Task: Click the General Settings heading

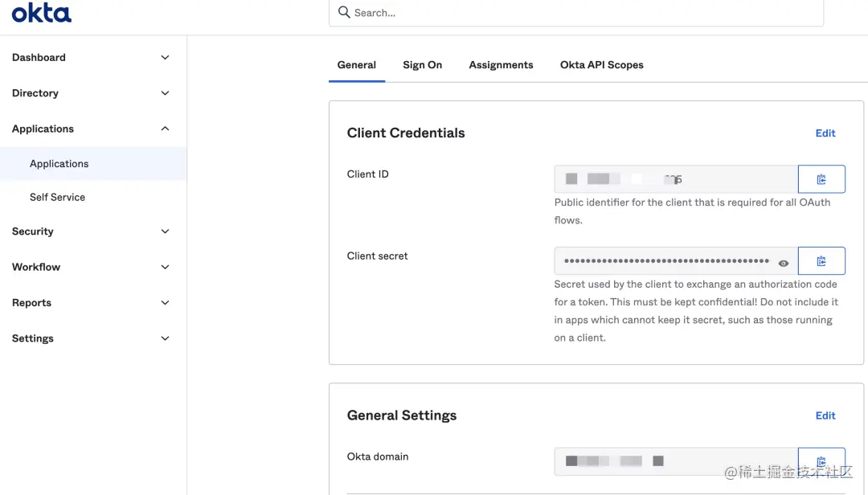Action: point(402,415)
